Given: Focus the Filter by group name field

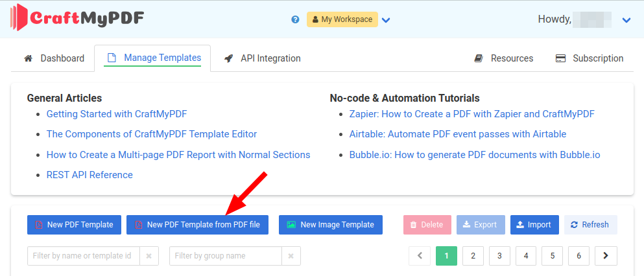Looking at the screenshot, I should [226, 256].
